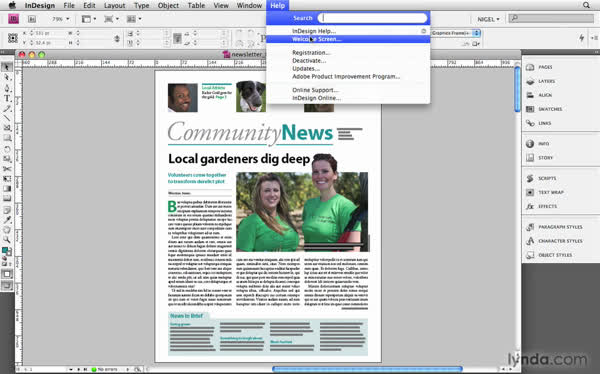Click the Help menu search field

pos(372,18)
